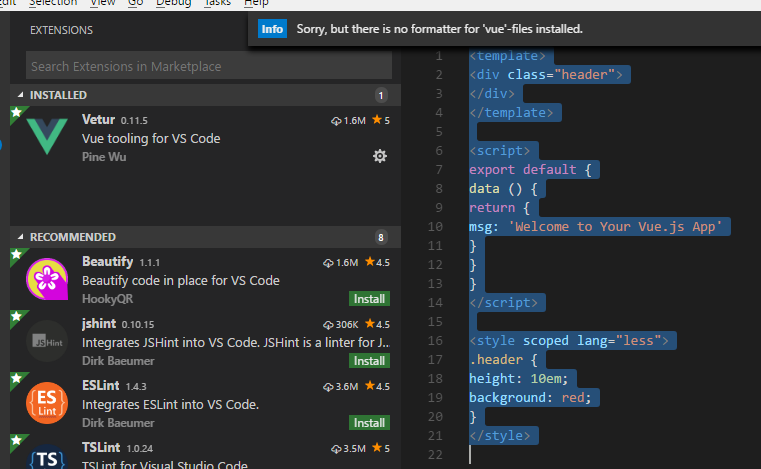The width and height of the screenshot is (761, 469).
Task: Select the TSLint extension title
Action: pos(101,447)
